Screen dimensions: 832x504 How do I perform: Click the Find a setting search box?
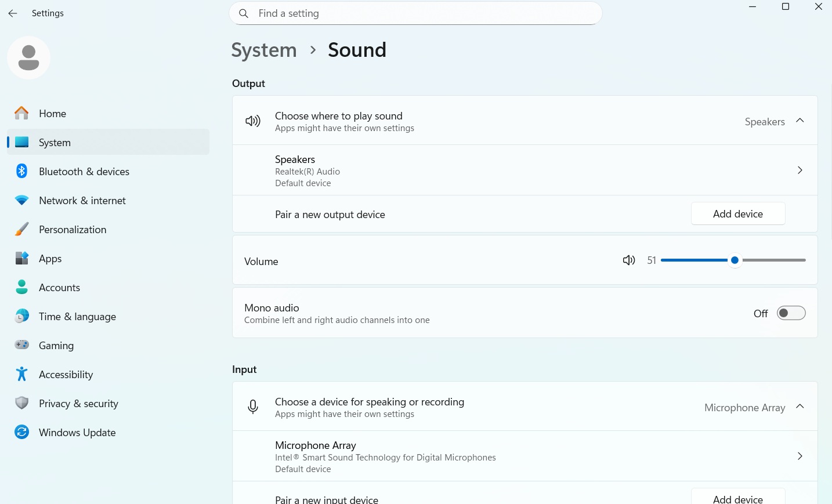(x=415, y=13)
